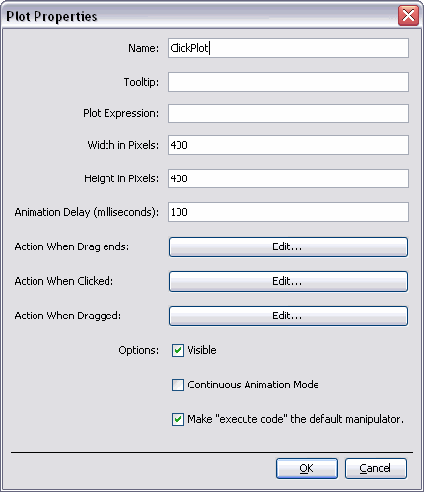The width and height of the screenshot is (424, 492).
Task: Open Edit for Action When Dragged
Action: pos(288,316)
